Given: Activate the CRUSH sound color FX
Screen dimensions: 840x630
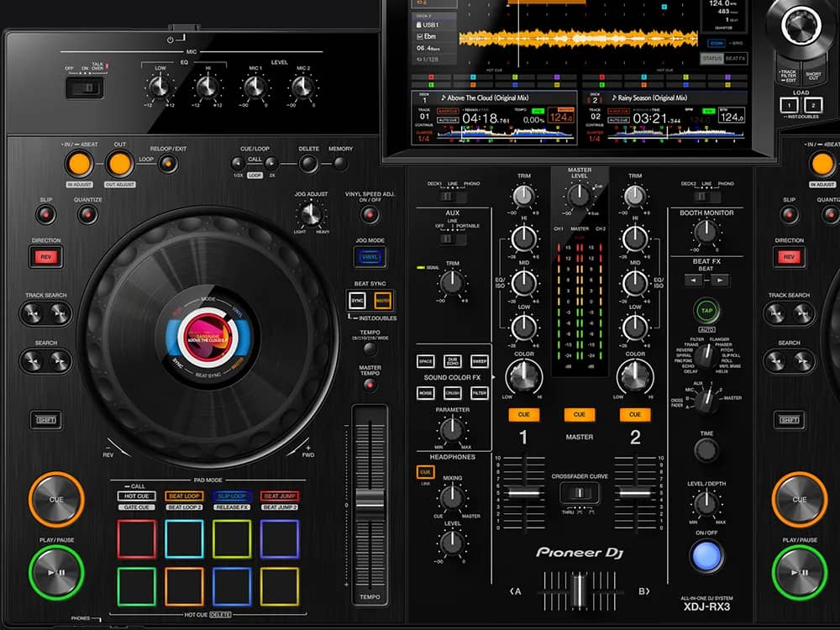Looking at the screenshot, I should coord(453,393).
